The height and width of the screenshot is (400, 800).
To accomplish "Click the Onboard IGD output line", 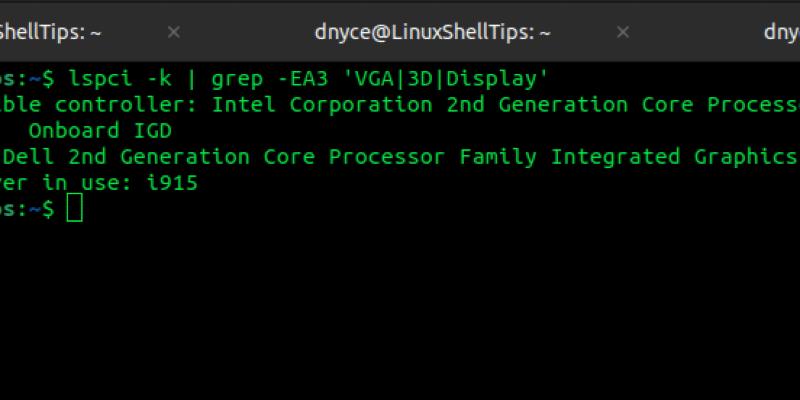I will 100,131.
